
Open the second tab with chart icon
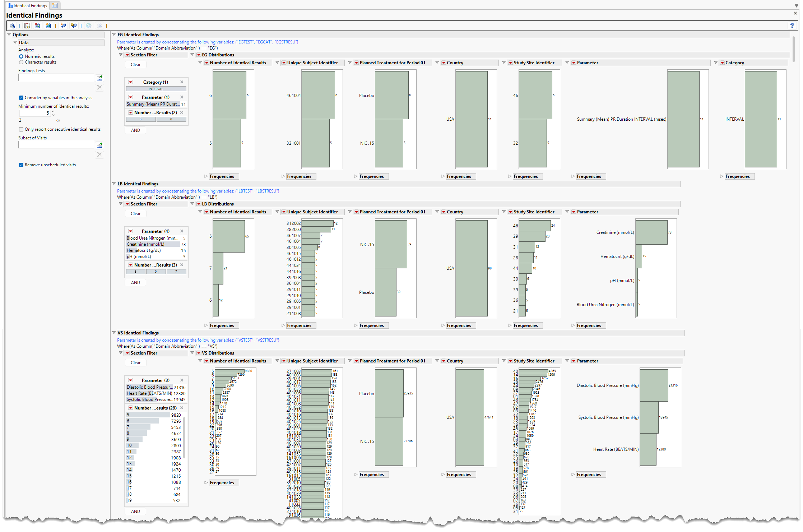pyautogui.click(x=55, y=5)
